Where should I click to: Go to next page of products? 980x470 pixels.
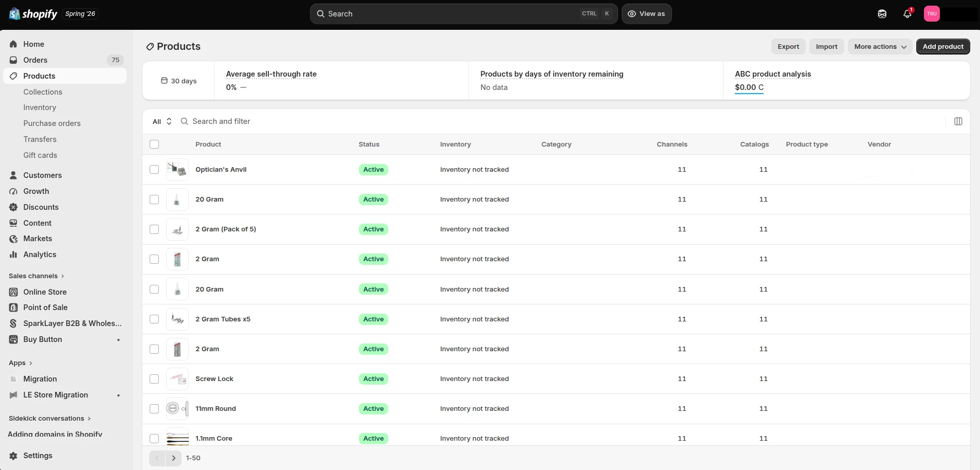tap(174, 458)
